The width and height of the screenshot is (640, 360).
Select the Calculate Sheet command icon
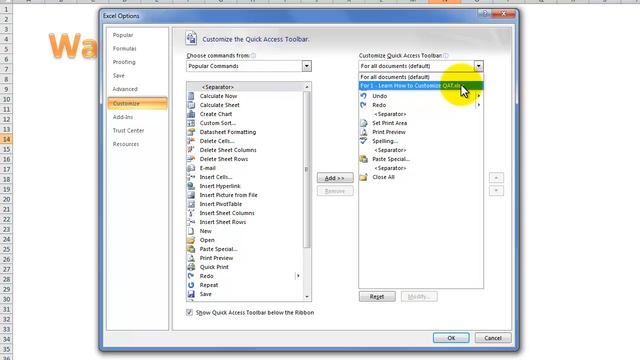click(x=191, y=105)
